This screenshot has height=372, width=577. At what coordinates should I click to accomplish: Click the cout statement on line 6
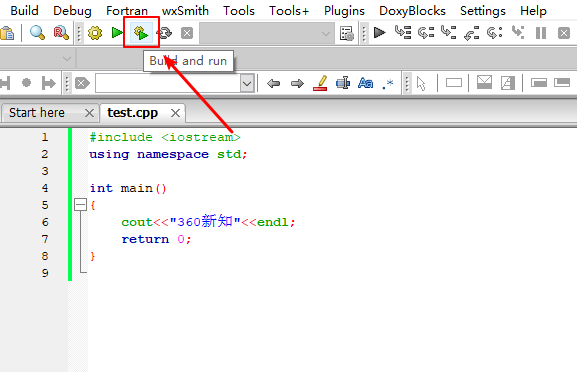click(x=208, y=222)
